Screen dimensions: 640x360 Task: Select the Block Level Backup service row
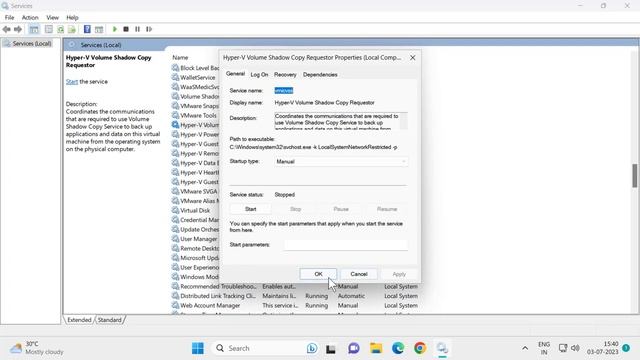pos(195,68)
